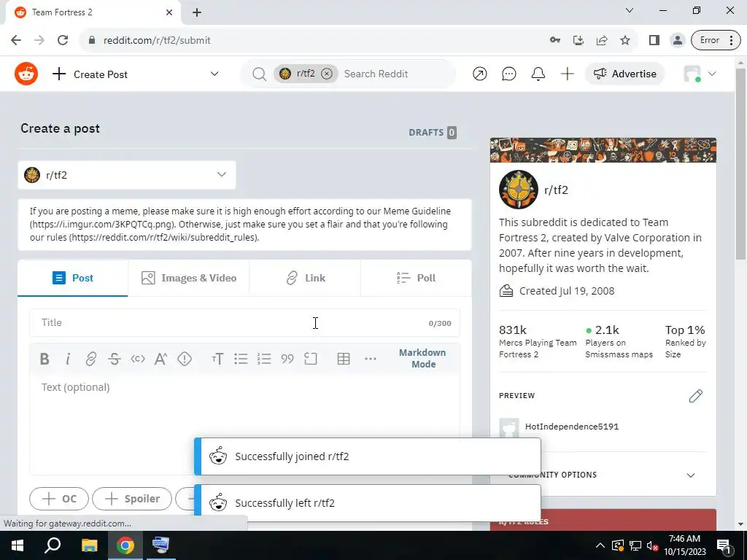This screenshot has height=560, width=747.
Task: Apply heading formatting
Action: coord(217,359)
